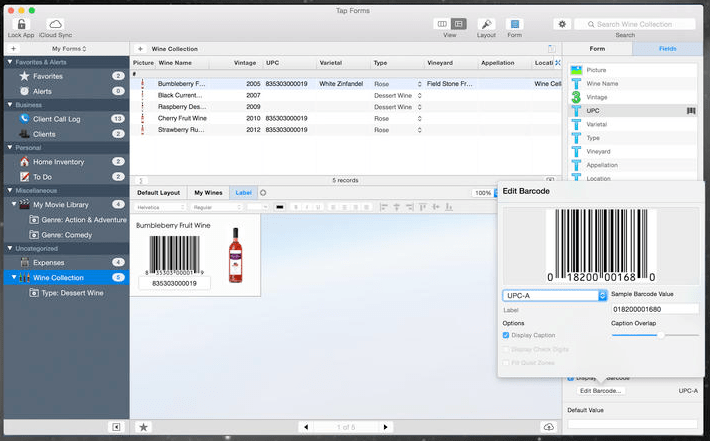Collapse the My Movie Library tree
Image resolution: width=710 pixels, height=441 pixels.
tap(14, 204)
